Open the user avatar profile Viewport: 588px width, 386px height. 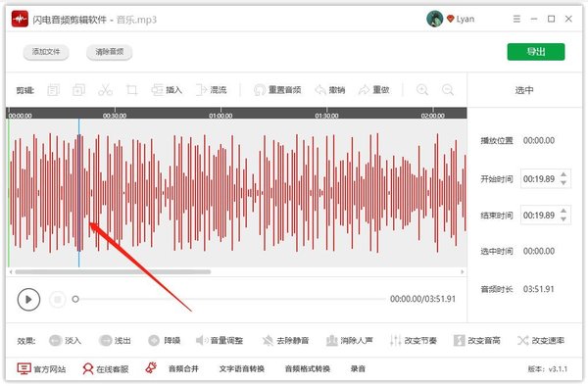(x=434, y=19)
